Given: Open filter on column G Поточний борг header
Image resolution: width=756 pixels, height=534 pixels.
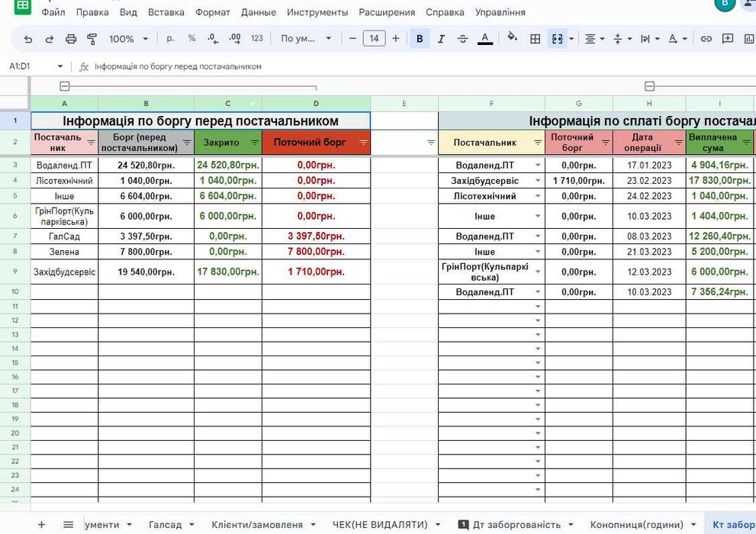Looking at the screenshot, I should coord(606,143).
